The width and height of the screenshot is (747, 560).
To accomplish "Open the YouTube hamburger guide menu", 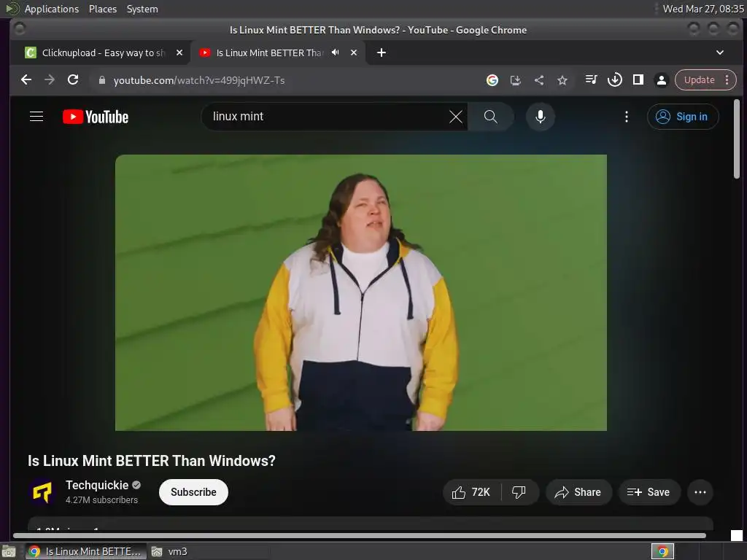I will tap(36, 117).
